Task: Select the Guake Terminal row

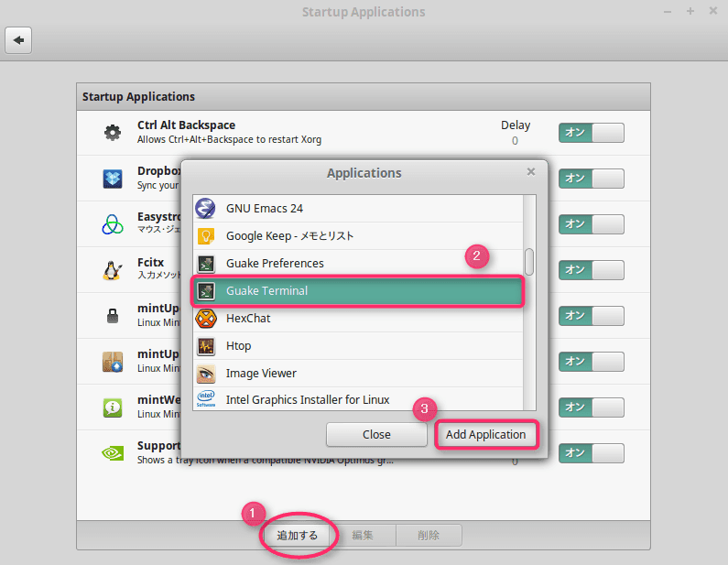Action: 358,291
